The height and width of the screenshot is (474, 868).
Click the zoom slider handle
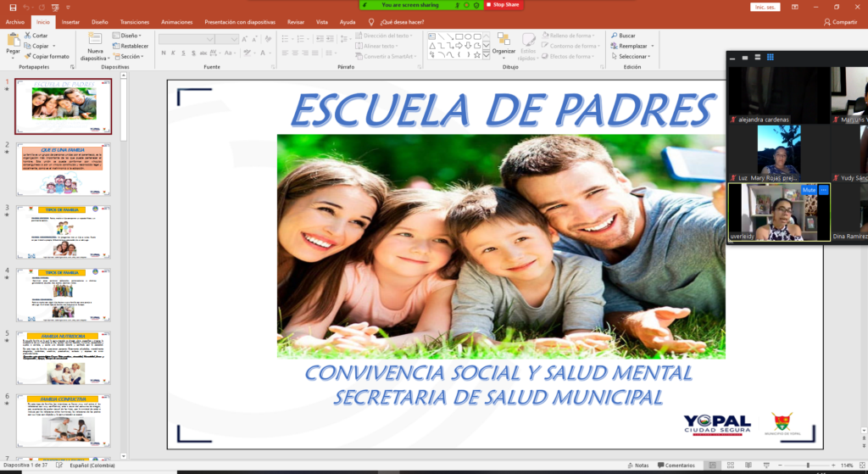[x=808, y=466]
